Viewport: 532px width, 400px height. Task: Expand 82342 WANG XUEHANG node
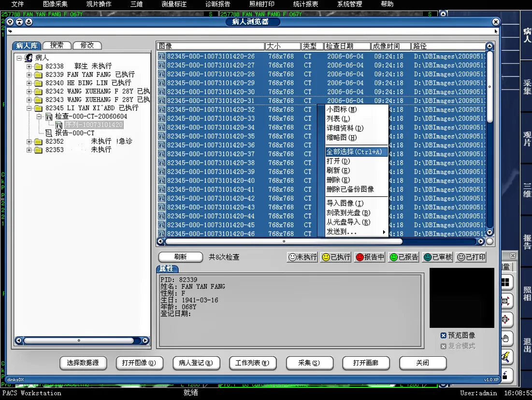29,91
